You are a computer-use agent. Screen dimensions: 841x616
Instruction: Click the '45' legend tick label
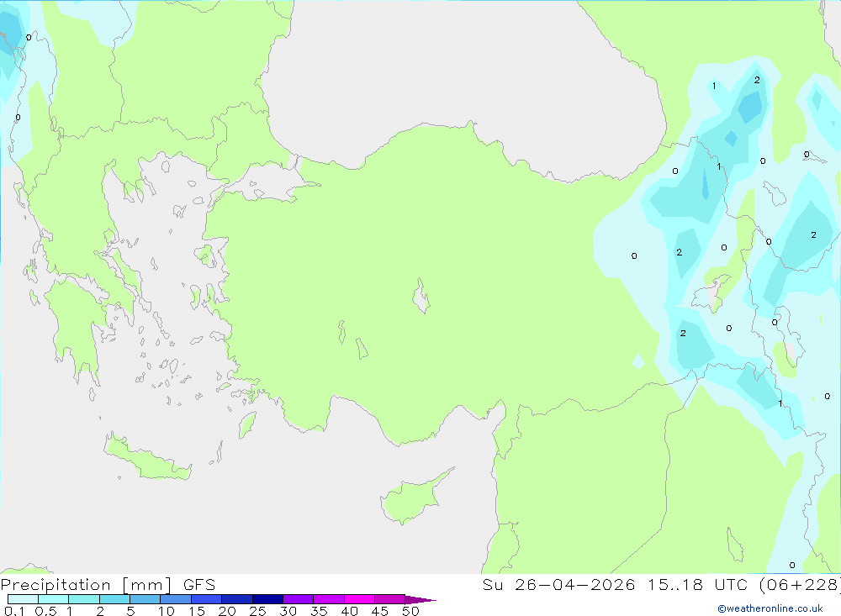pos(380,611)
